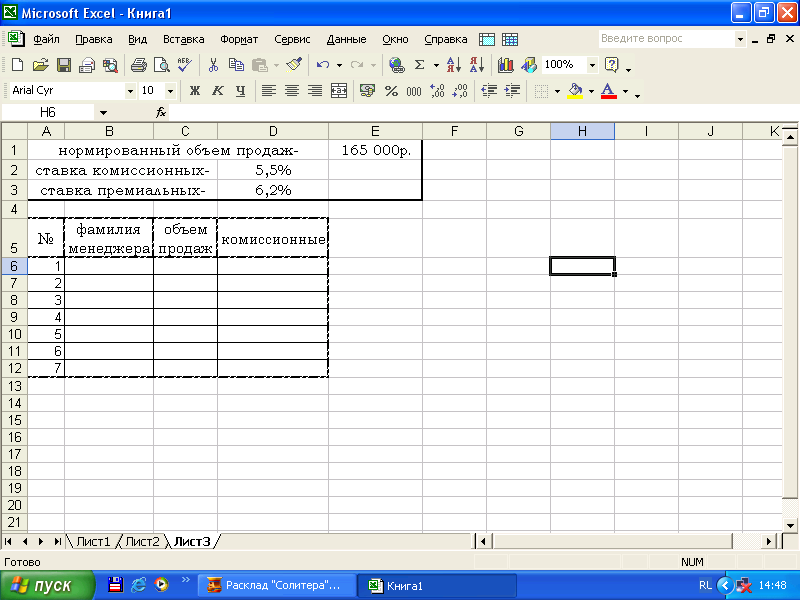Click in the Введите вопрос help box
The image size is (800, 600).
pos(666,39)
